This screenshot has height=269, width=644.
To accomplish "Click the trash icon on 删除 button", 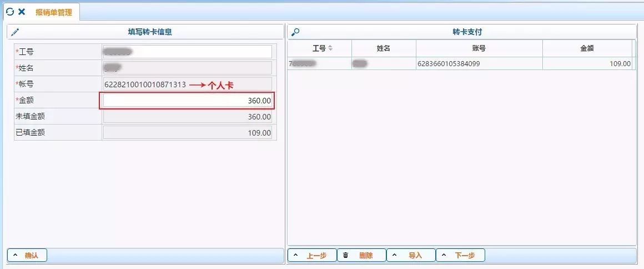I will [346, 256].
